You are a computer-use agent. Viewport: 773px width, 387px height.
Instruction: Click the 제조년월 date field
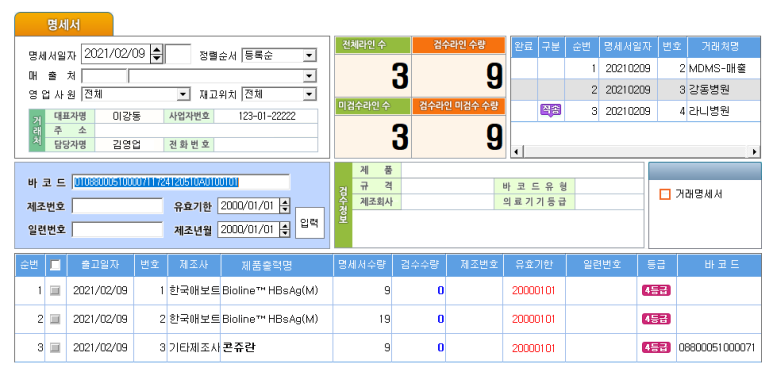[248, 229]
